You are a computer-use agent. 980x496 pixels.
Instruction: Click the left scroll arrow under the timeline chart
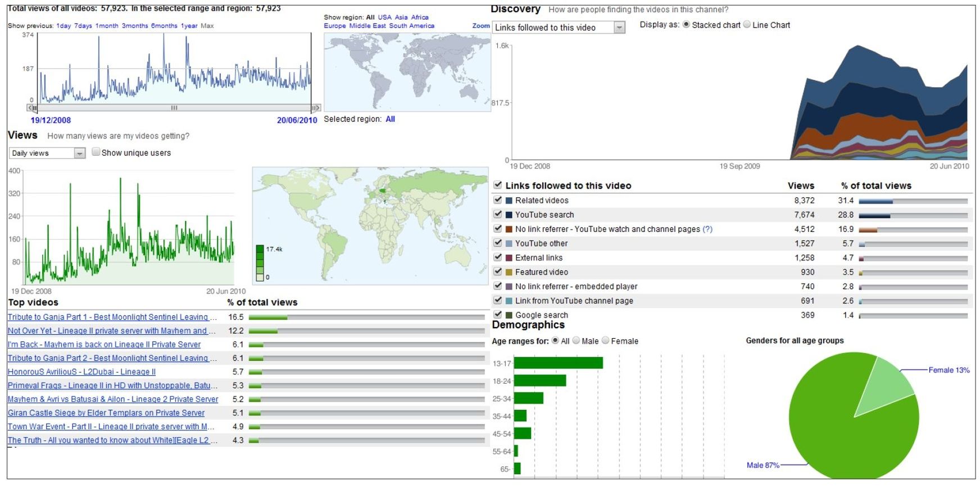click(x=30, y=108)
